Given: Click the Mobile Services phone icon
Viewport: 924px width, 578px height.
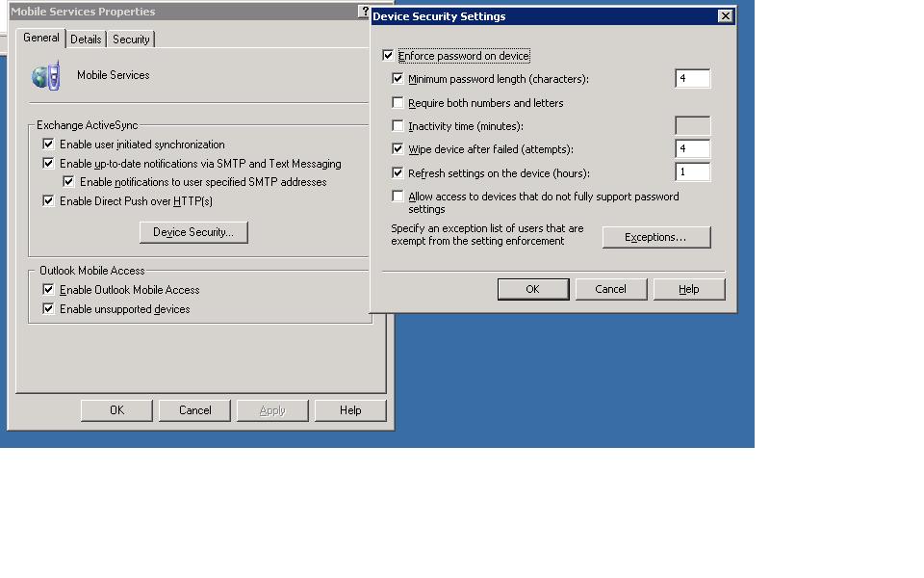Looking at the screenshot, I should 46,75.
